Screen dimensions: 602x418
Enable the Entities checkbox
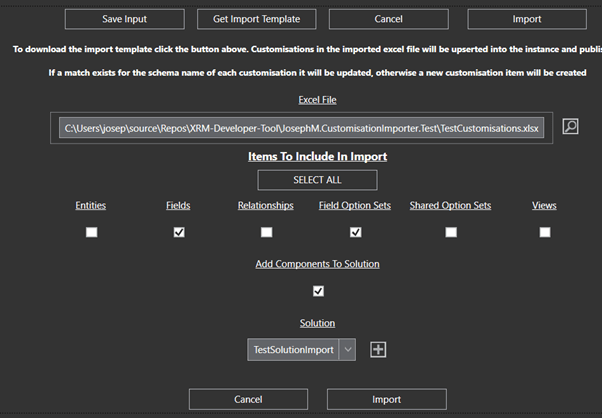(x=92, y=232)
